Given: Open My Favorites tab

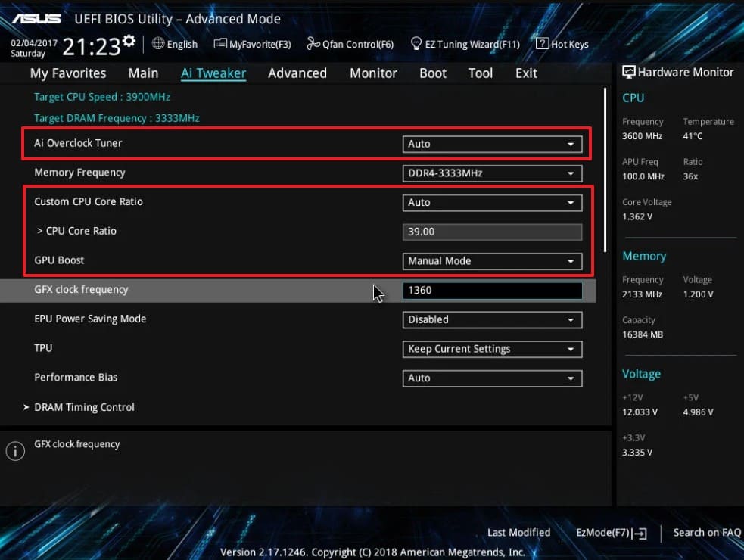Looking at the screenshot, I should pos(68,73).
